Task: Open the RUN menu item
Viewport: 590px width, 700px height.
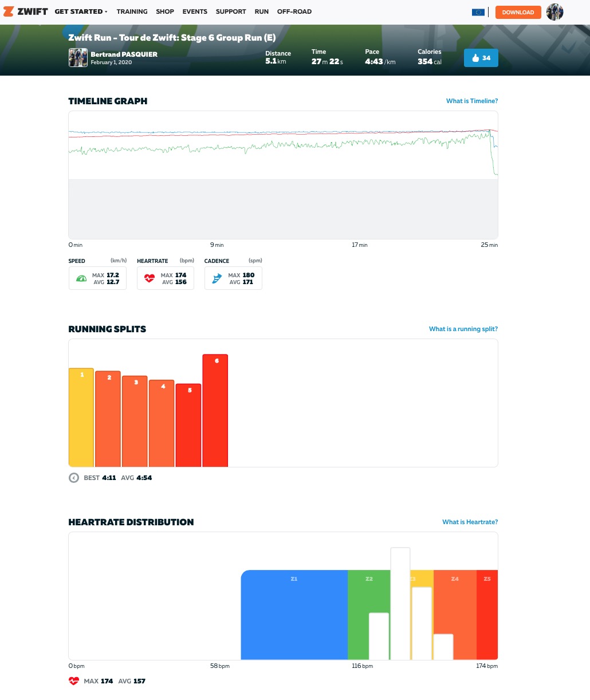Action: (x=262, y=11)
